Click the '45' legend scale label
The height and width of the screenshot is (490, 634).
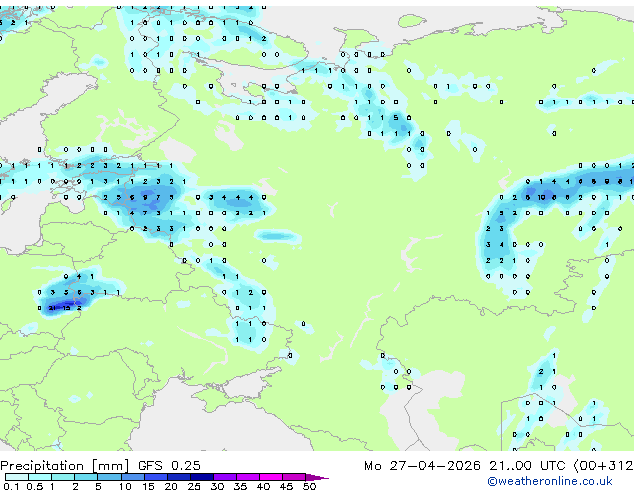point(286,486)
